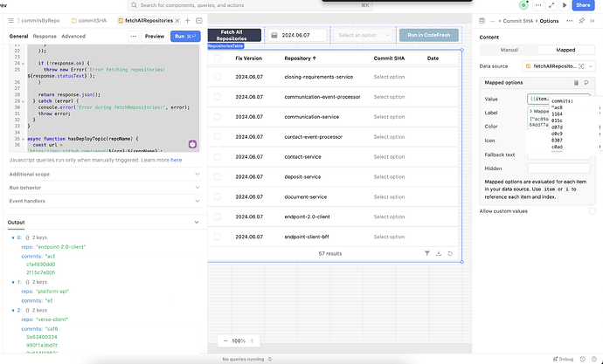Expand the Event handlers section
Image resolution: width=603 pixels, height=364 pixels.
pos(105,201)
